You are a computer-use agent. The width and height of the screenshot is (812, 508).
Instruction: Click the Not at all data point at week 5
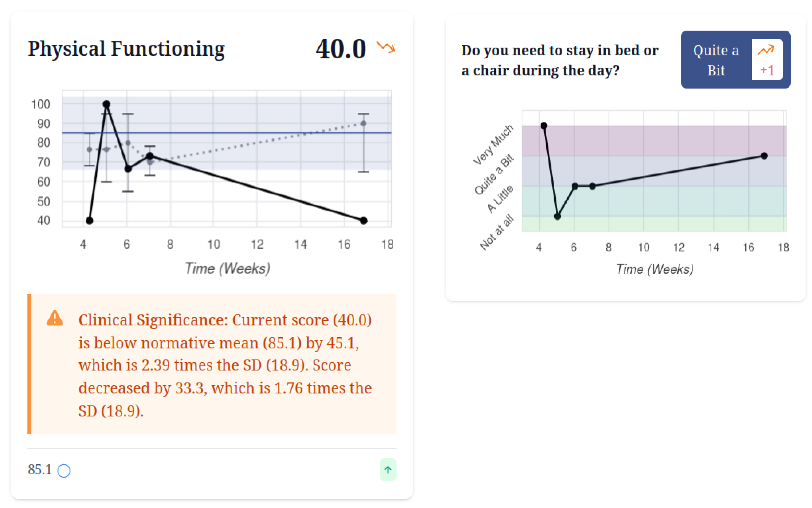[557, 216]
